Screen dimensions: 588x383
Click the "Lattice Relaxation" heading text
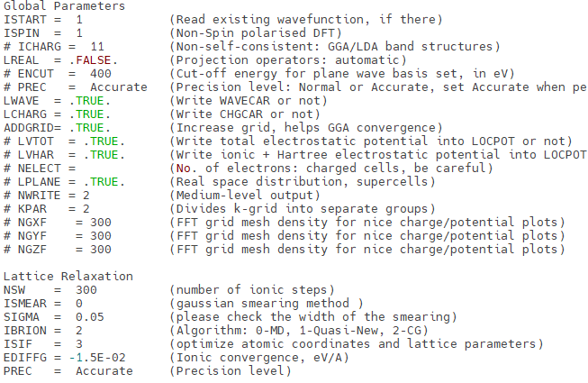pos(68,276)
